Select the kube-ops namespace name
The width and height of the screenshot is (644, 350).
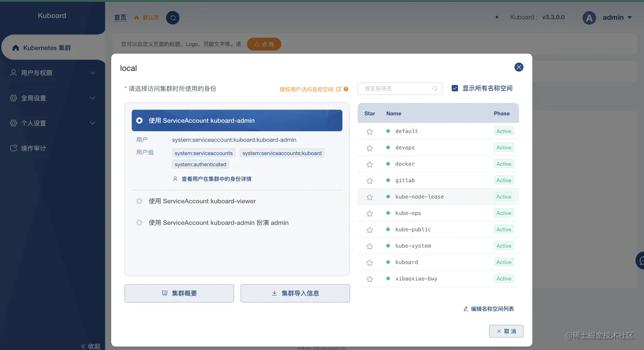[408, 213]
